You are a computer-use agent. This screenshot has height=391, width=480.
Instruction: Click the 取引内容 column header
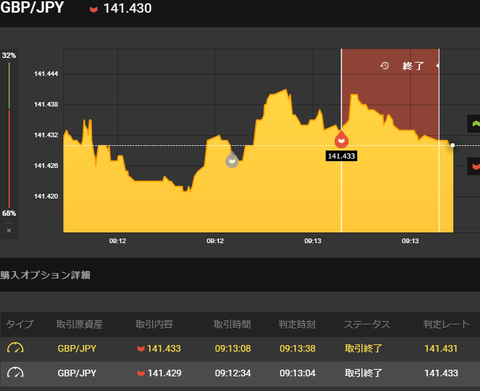click(154, 324)
